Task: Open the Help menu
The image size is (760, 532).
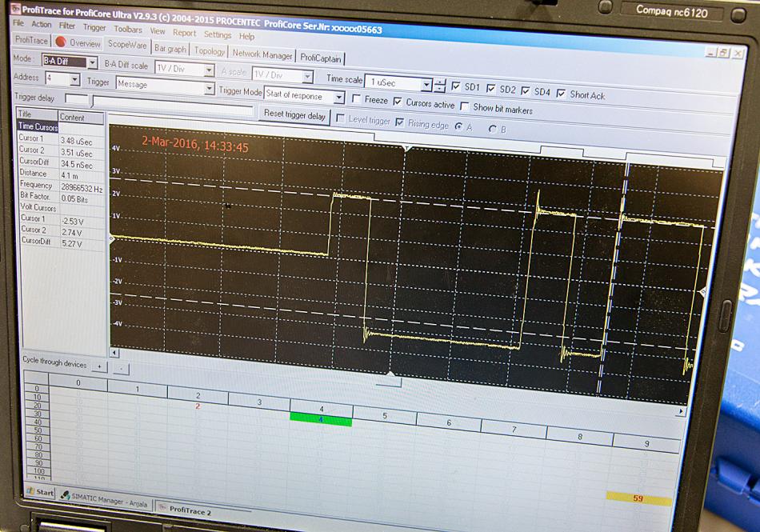Action: tap(246, 36)
